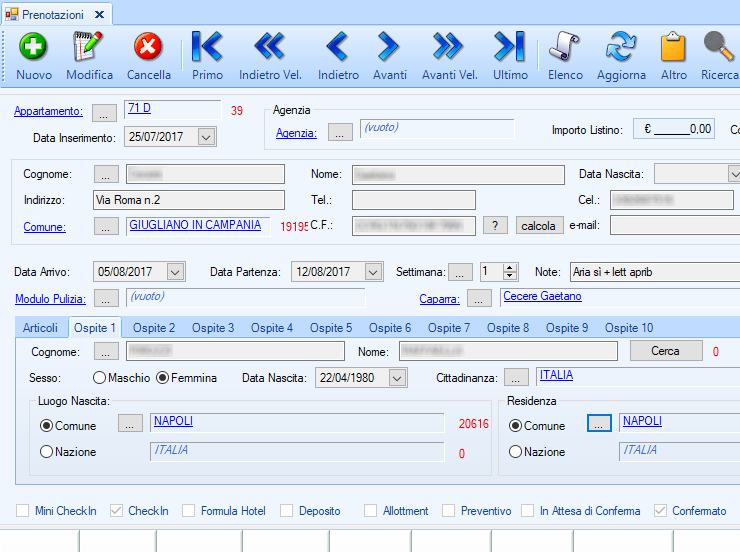Switch to the Articoli tab
This screenshot has height=552, width=740.
coord(41,328)
